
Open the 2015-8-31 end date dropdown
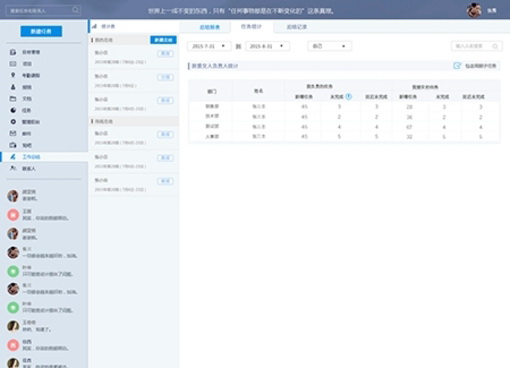(x=267, y=46)
